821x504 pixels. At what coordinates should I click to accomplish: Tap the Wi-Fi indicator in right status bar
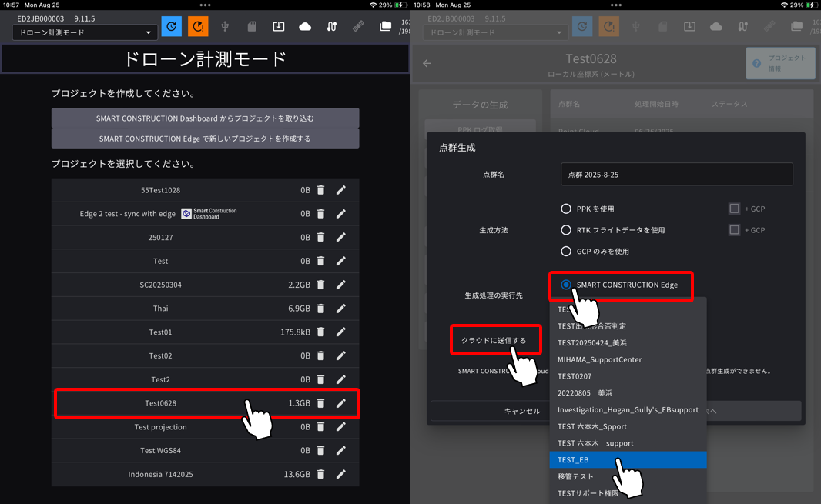(x=784, y=5)
